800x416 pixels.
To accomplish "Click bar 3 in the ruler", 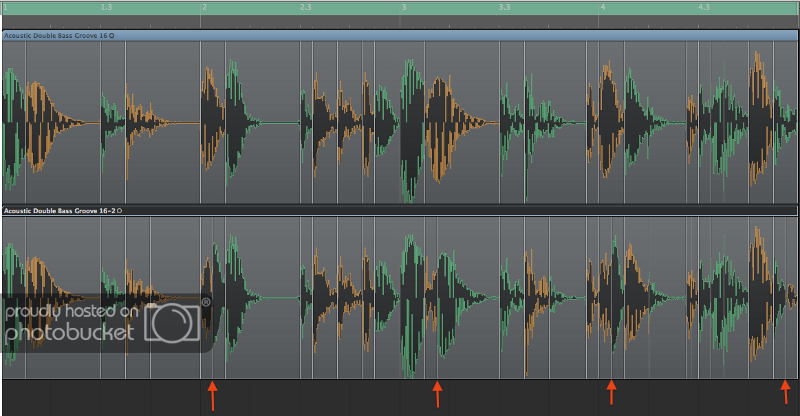I will pyautogui.click(x=404, y=7).
